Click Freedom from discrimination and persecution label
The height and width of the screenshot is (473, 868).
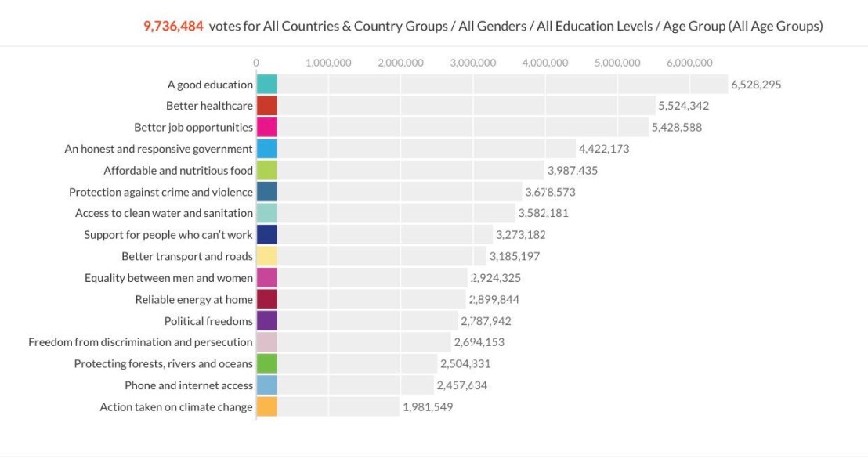tap(140, 342)
